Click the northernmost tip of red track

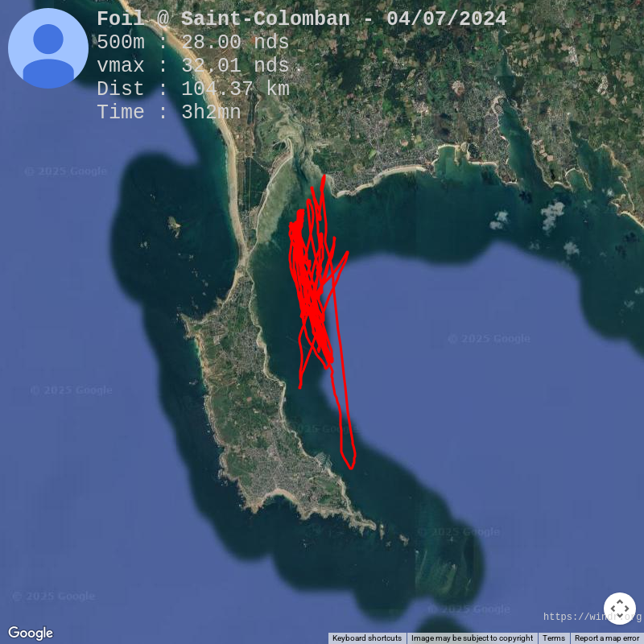pyautogui.click(x=324, y=177)
